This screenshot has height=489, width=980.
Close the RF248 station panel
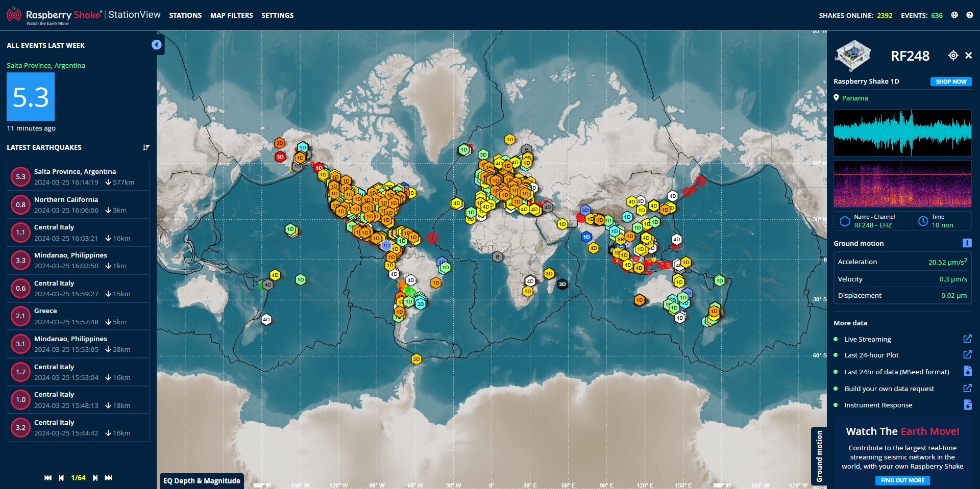(968, 56)
